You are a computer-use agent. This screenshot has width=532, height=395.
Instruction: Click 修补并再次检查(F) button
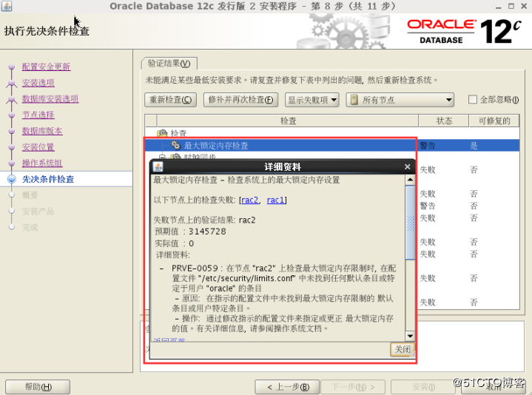[x=240, y=100]
